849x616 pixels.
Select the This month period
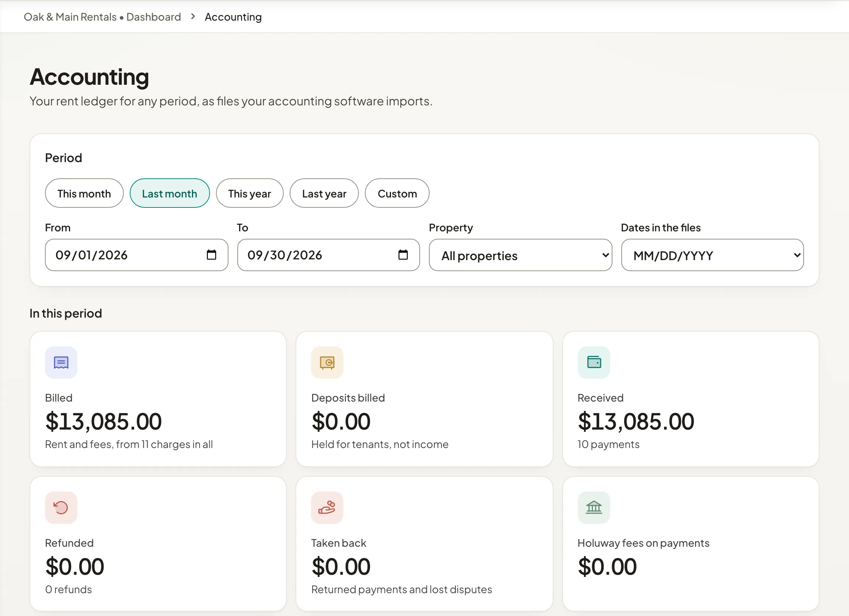(84, 193)
